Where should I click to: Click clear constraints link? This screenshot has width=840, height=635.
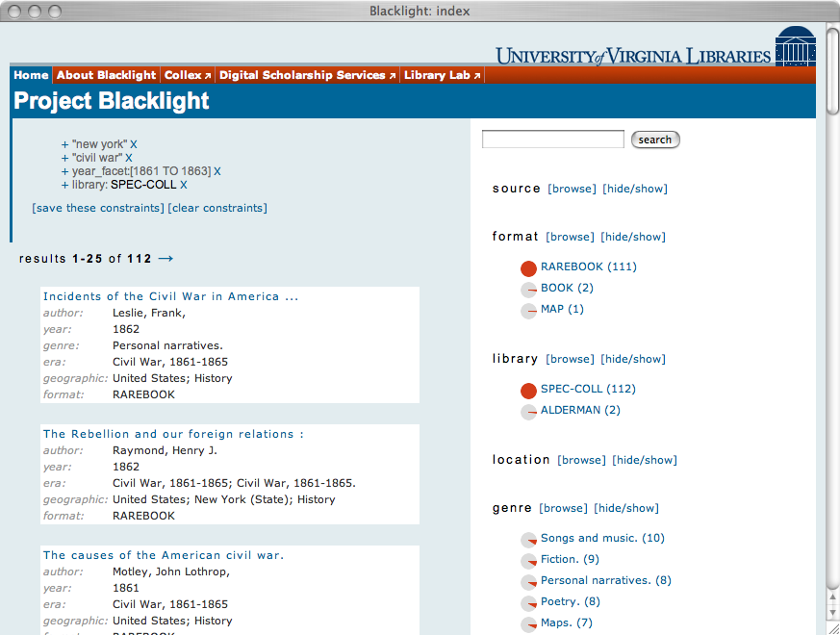point(217,208)
